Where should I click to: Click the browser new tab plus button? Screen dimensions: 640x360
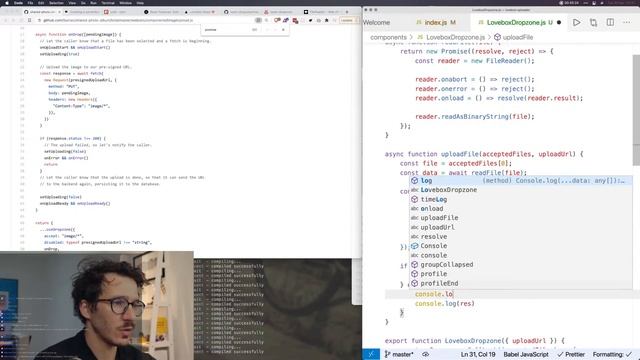(347, 12)
